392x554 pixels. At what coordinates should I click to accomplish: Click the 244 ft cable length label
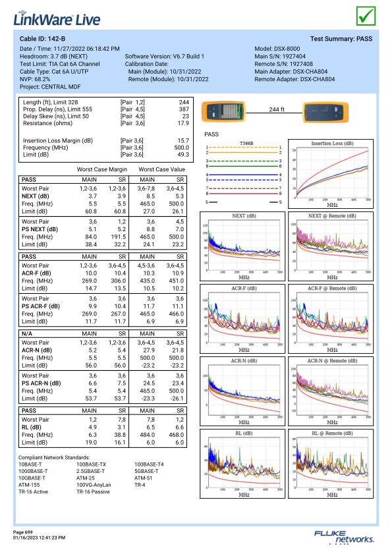click(277, 109)
